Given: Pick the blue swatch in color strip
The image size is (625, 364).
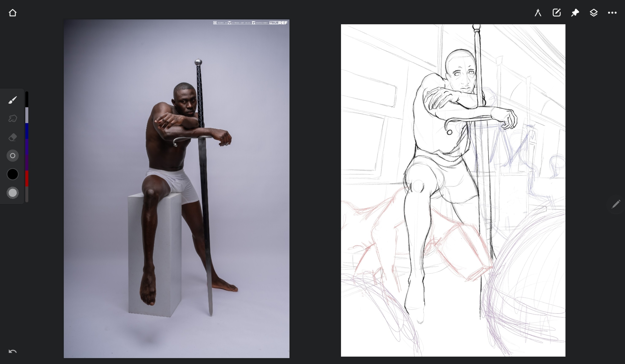Looking at the screenshot, I should 27,131.
